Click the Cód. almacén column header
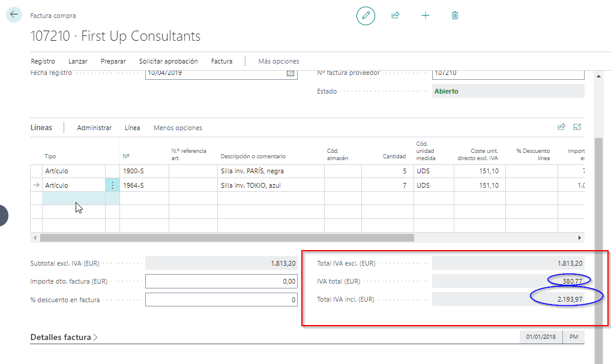This screenshot has width=611, height=364. 337,154
